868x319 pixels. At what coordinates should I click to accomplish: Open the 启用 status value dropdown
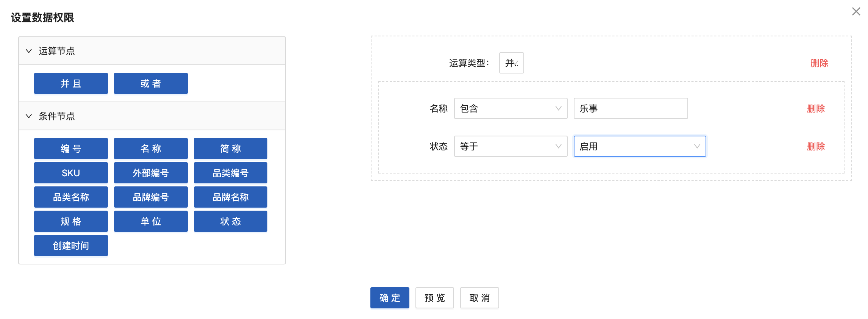639,146
